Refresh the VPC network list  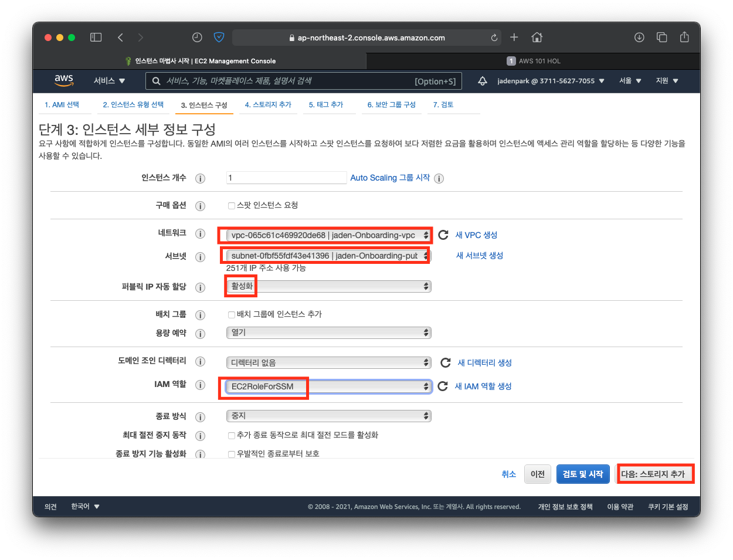click(443, 235)
